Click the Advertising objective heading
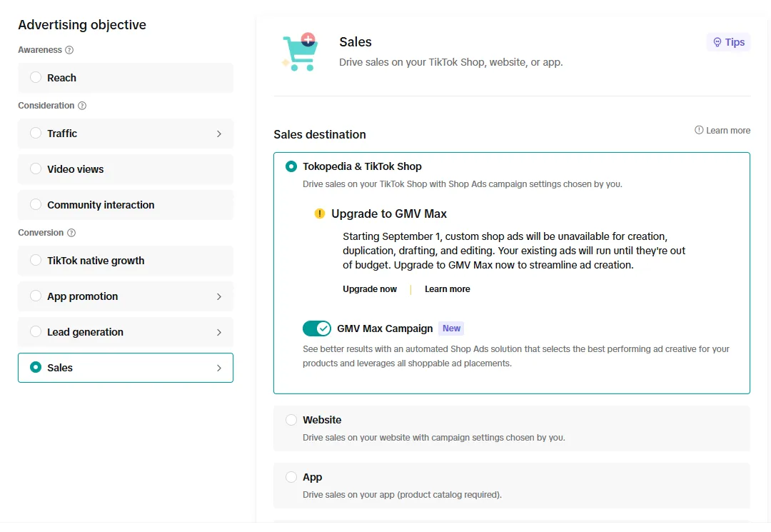Screen dimensions: 771x532 (82, 24)
